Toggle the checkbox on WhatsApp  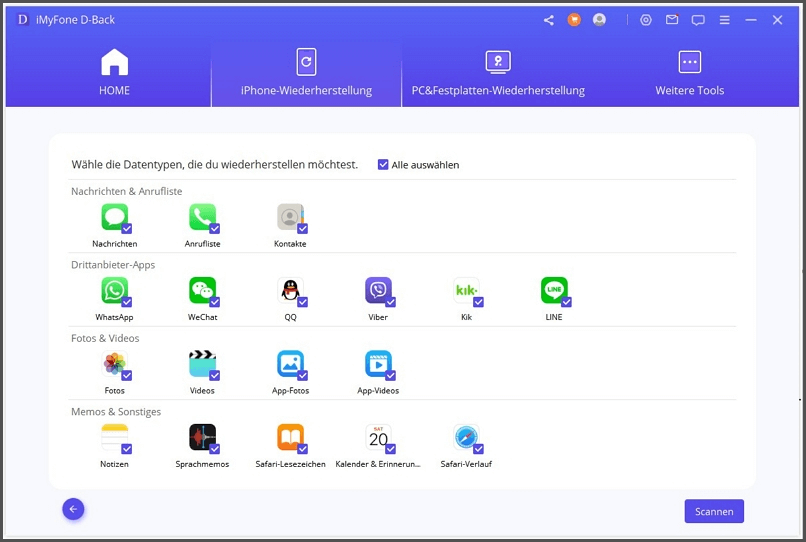coord(126,302)
